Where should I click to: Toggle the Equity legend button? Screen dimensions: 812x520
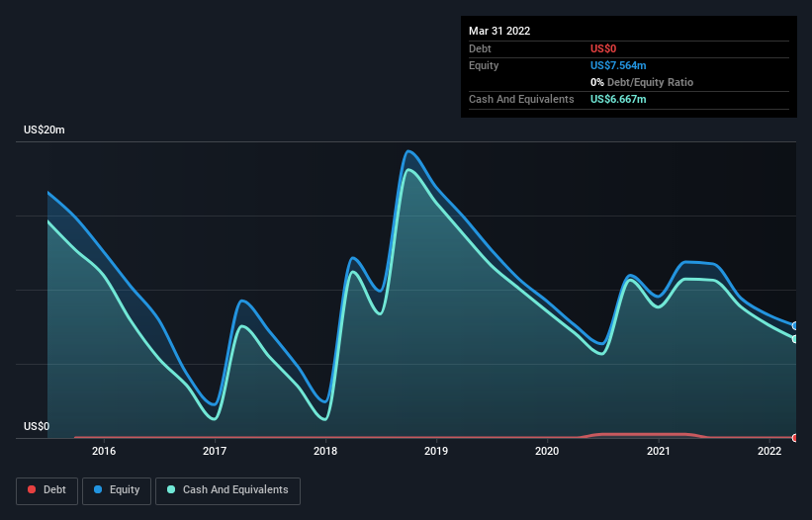coord(117,490)
